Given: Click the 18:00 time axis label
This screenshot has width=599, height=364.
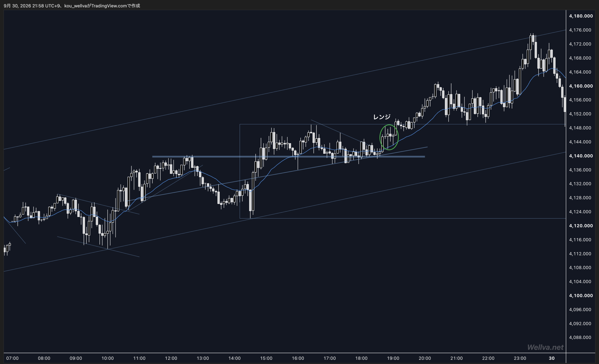Looking at the screenshot, I should click(361, 358).
